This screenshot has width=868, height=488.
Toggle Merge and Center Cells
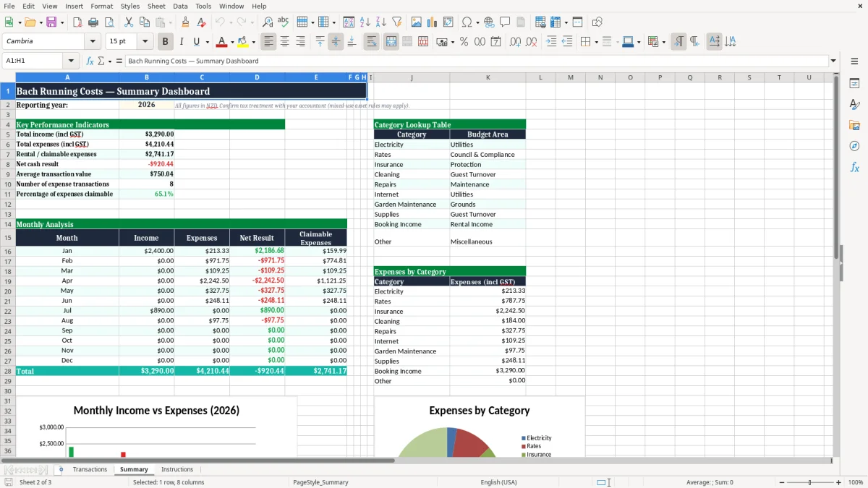[391, 42]
